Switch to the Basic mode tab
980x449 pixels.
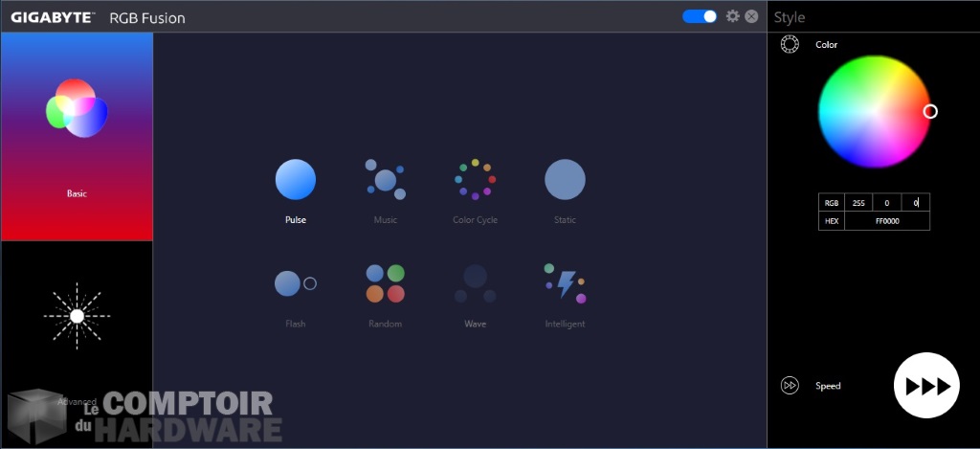[77, 136]
